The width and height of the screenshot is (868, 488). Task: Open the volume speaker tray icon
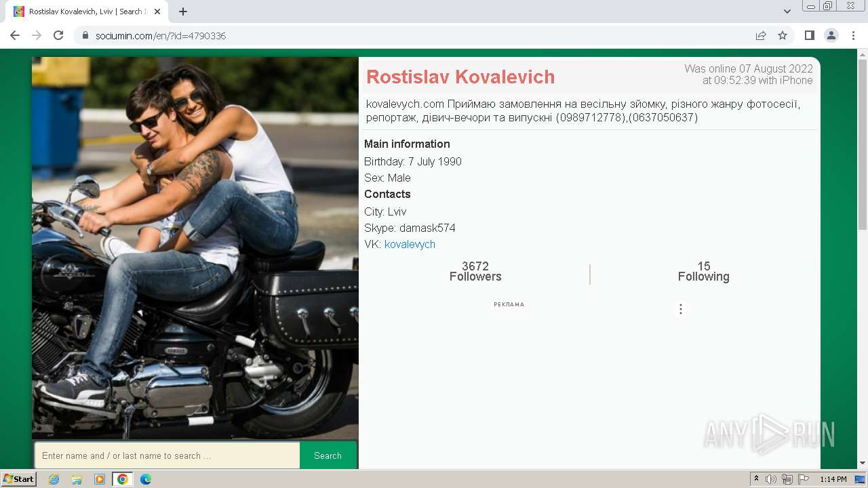point(771,479)
